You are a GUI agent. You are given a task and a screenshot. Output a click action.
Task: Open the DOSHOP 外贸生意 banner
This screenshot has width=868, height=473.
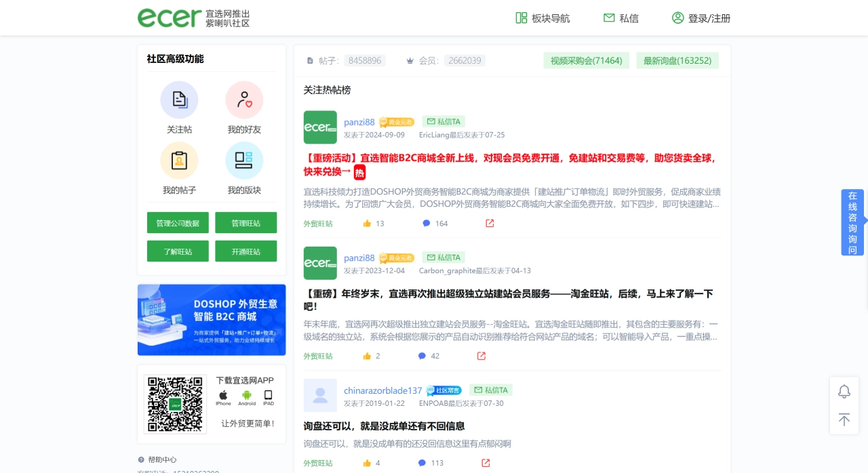click(212, 320)
